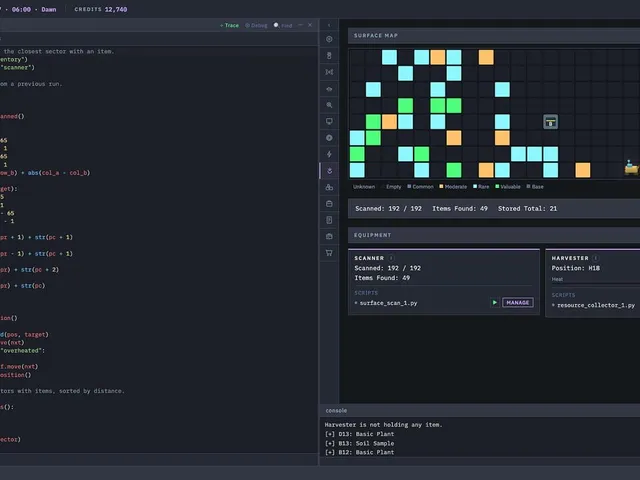Select the console tab
This screenshot has height=480, width=640.
(x=336, y=411)
